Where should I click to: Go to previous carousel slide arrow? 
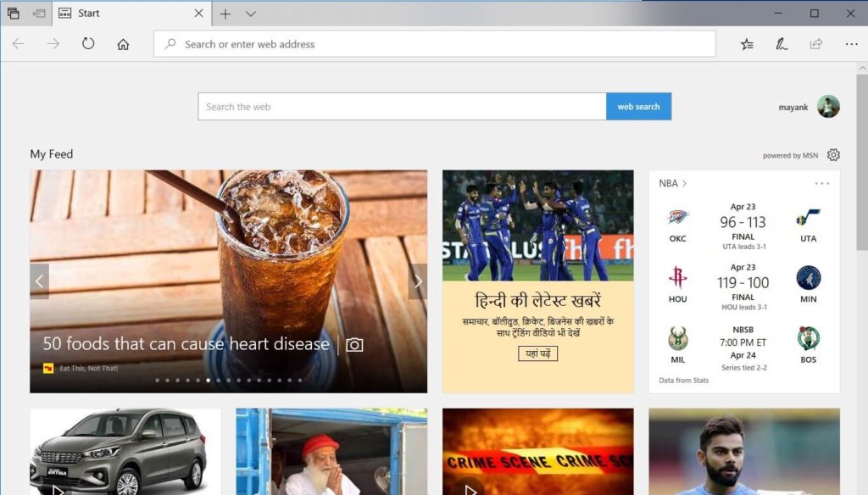39,281
